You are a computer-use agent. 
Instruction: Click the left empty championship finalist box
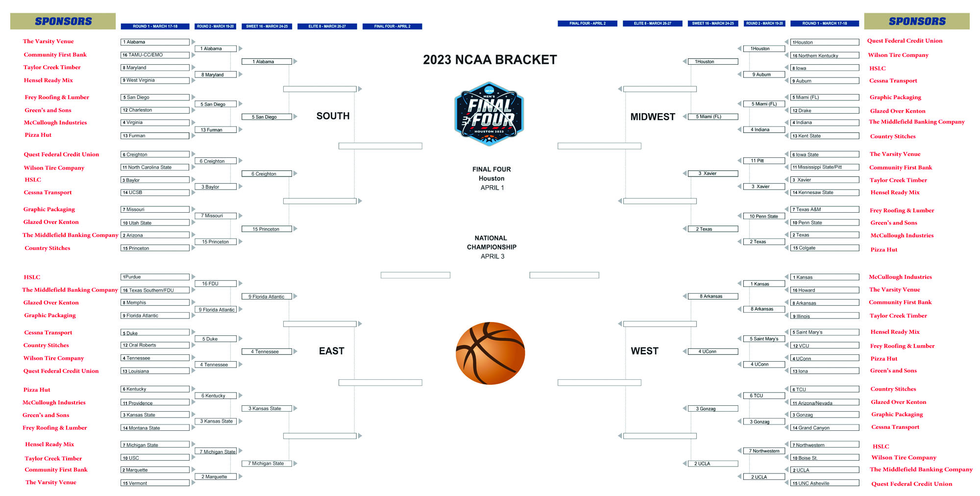pyautogui.click(x=415, y=275)
